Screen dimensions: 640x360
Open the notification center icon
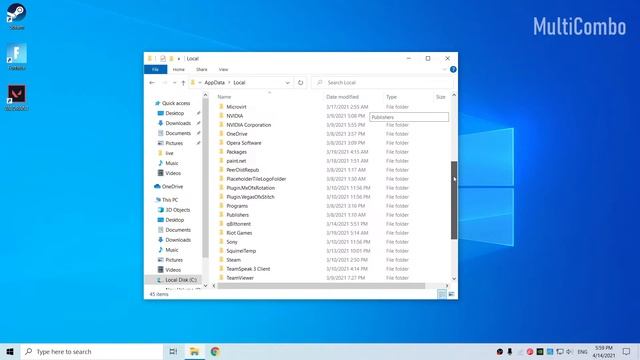click(627, 351)
